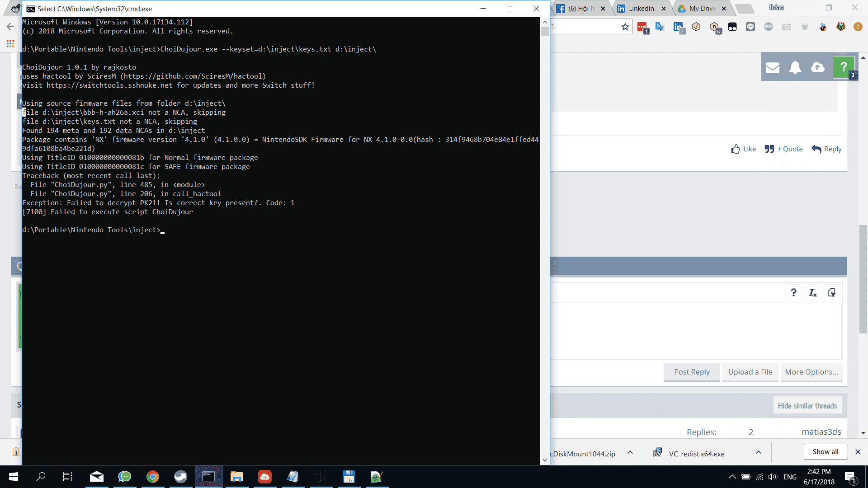
Task: Click the bee extension icon
Action: [x=823, y=27]
